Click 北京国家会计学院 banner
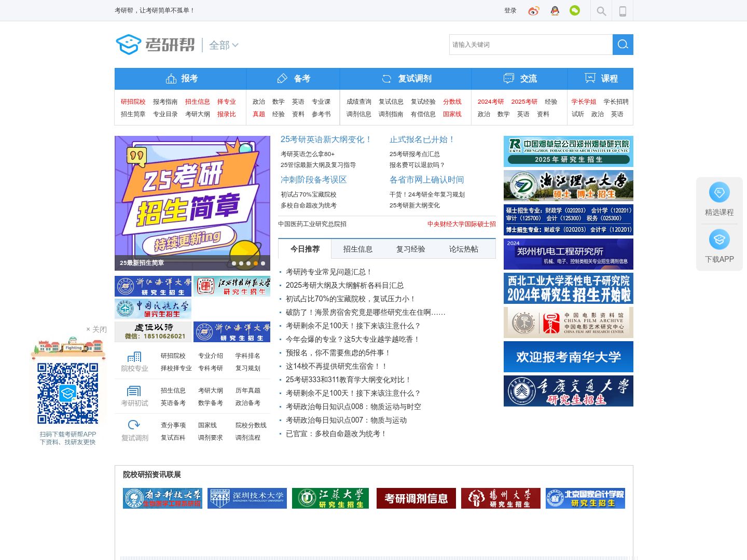This screenshot has width=747, height=560. 585,498
